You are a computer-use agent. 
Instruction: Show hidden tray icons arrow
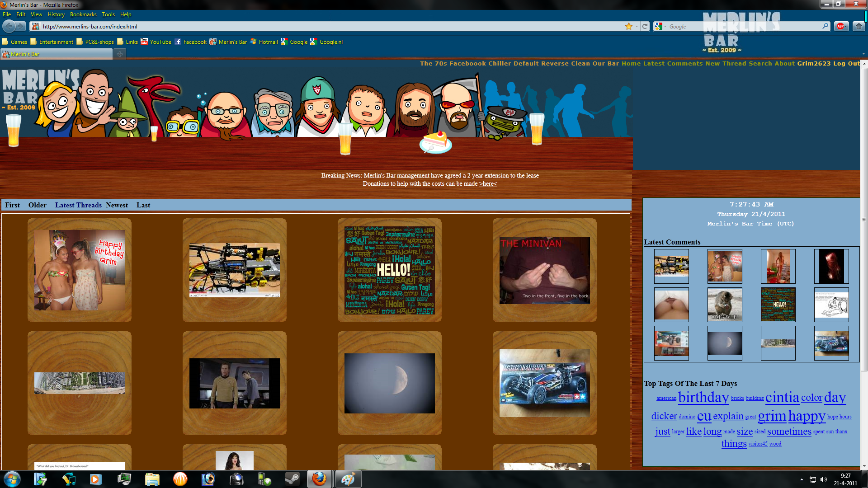pyautogui.click(x=802, y=479)
